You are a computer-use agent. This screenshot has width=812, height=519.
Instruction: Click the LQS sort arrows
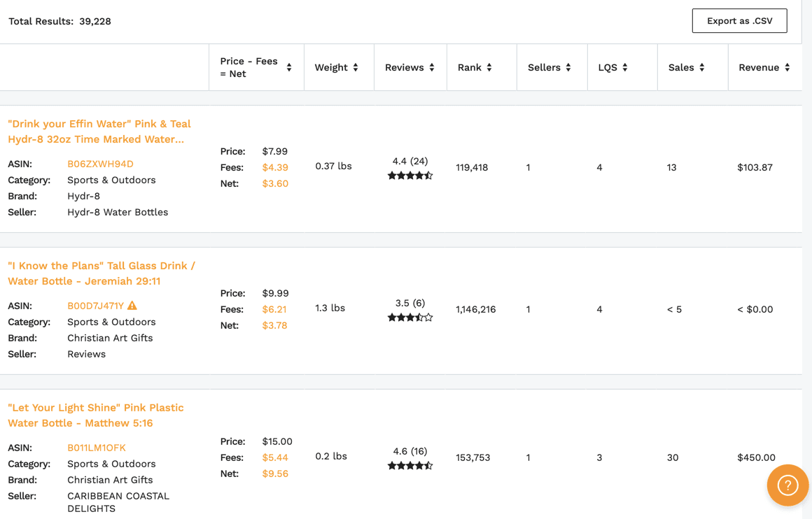point(625,67)
